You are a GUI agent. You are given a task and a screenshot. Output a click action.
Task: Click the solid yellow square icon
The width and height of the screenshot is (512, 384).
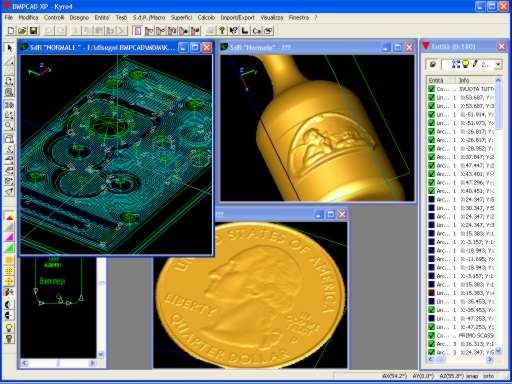[x=9, y=260]
